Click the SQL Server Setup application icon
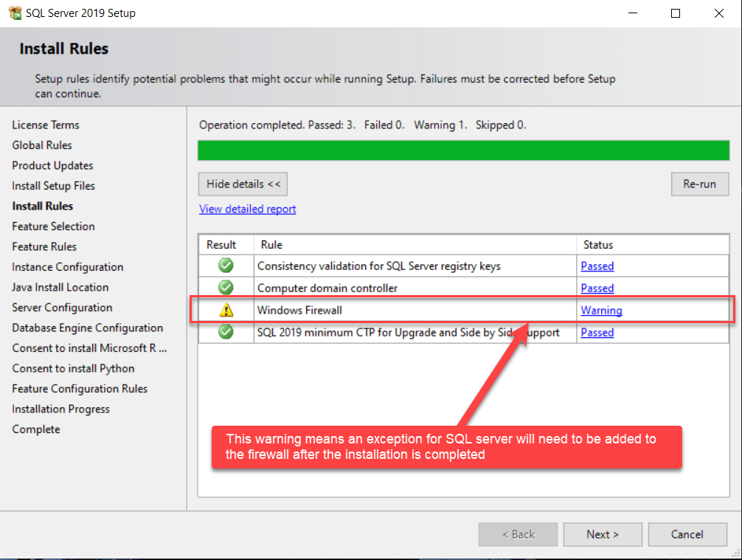Image resolution: width=742 pixels, height=560 pixels. point(15,13)
